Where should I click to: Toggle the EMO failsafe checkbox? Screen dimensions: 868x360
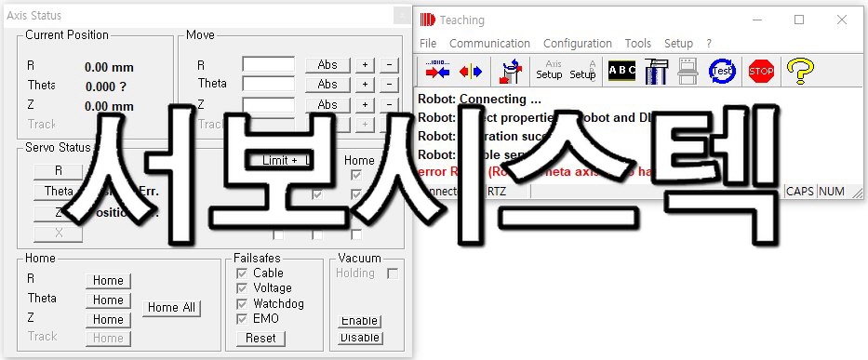[x=241, y=318]
